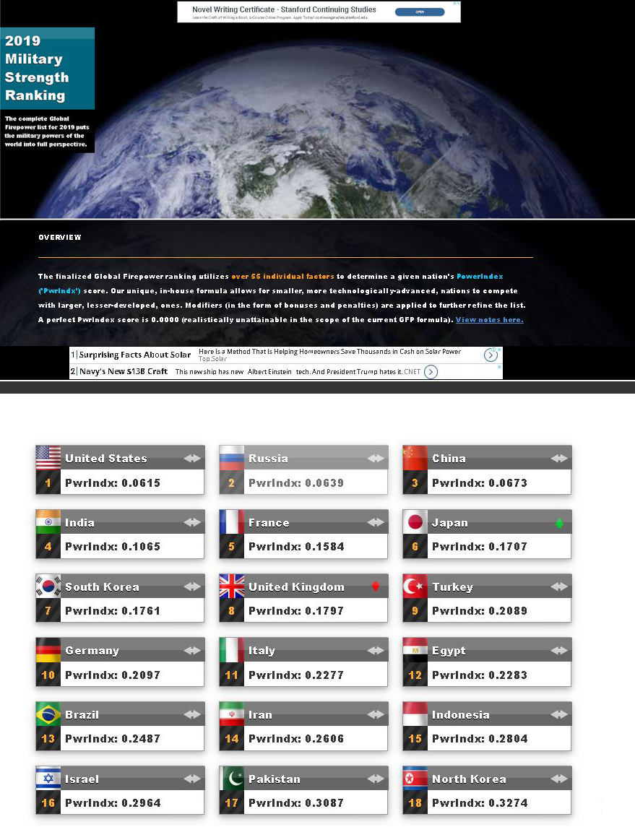The image size is (635, 840).
Task: Click the France flag icon
Action: point(231,521)
